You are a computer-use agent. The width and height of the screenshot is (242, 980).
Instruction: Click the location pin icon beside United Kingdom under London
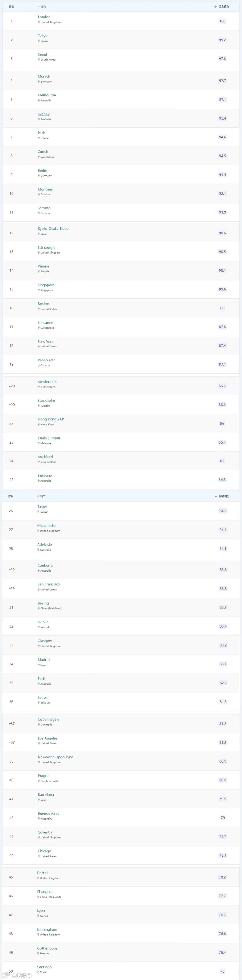tap(39, 22)
